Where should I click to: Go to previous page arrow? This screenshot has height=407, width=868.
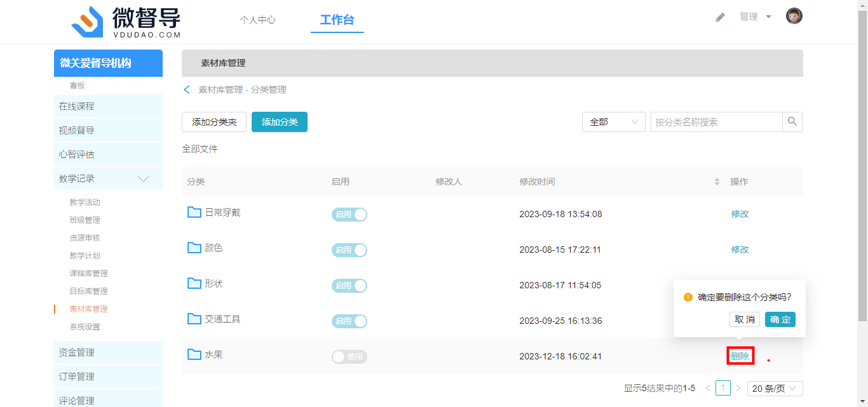[x=708, y=388]
